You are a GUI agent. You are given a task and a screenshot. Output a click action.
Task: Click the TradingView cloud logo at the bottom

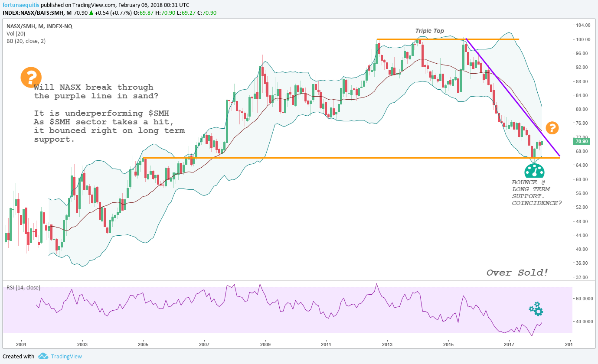point(43,356)
